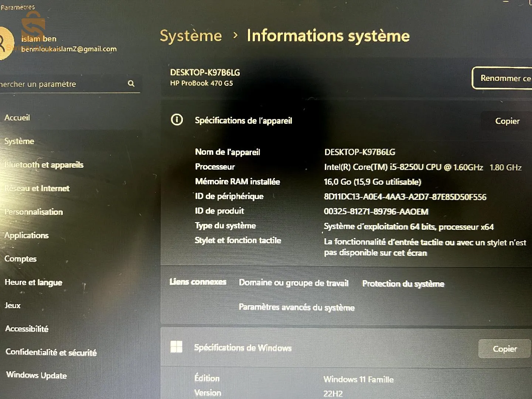Select Système in the sidebar
This screenshot has height=399, width=532.
click(x=19, y=141)
